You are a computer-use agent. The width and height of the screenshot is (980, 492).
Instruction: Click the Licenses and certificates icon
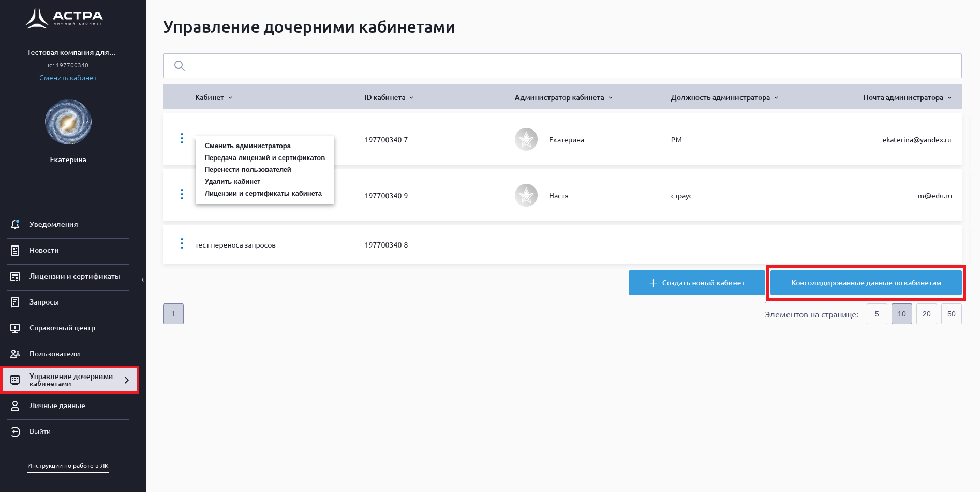coord(15,277)
